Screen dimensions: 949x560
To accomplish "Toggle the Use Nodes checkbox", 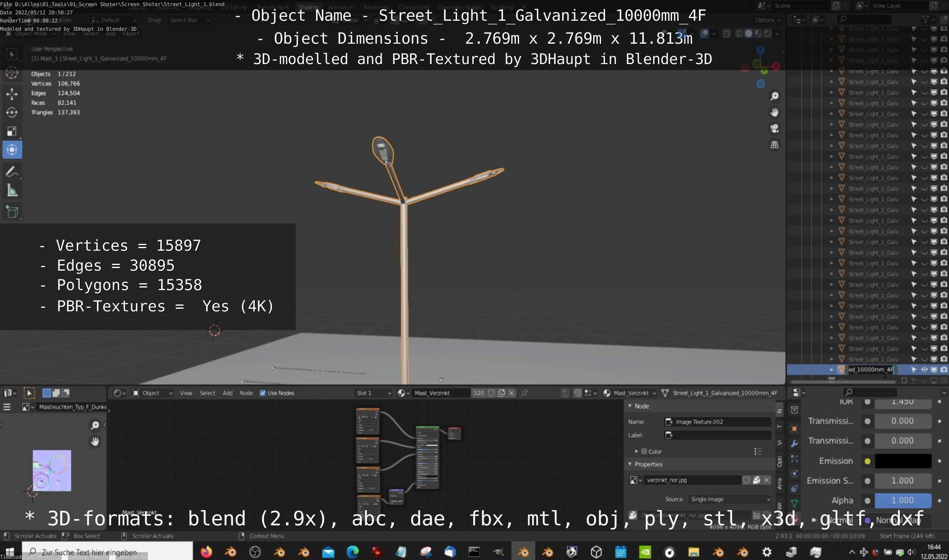I will tap(262, 393).
